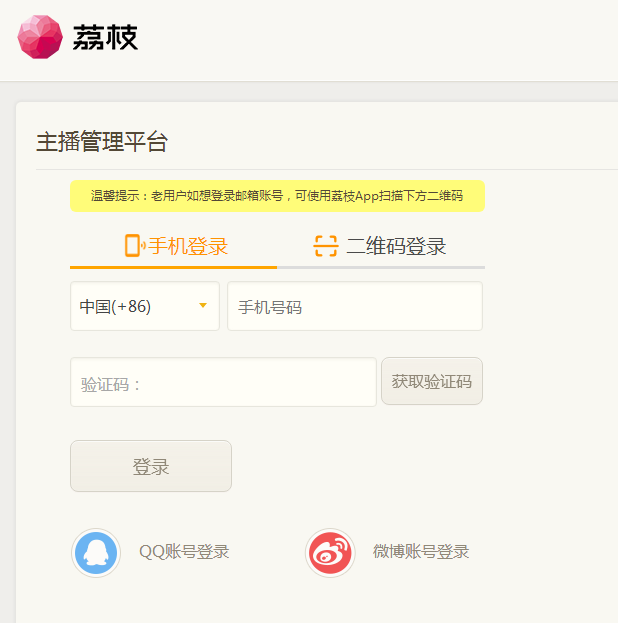
Task: Click the orange phone icon
Action: (x=132, y=246)
